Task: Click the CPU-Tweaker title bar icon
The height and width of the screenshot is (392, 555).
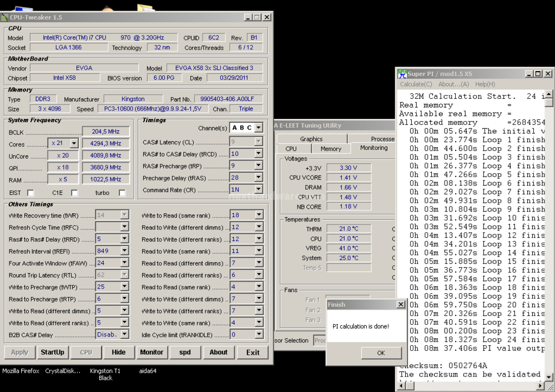Action: (x=5, y=17)
